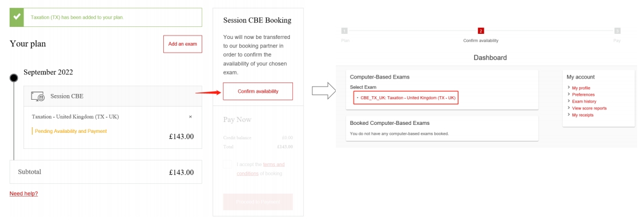Click the large right-pointing arrow graphic
Image resolution: width=644 pixels, height=224 pixels.
[x=324, y=91]
